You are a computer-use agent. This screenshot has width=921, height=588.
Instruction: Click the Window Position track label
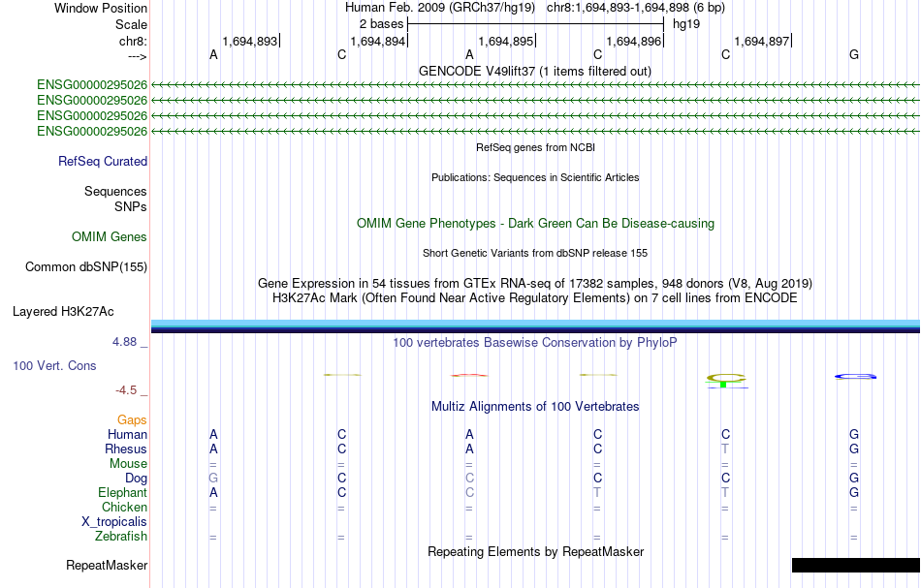coord(101,8)
